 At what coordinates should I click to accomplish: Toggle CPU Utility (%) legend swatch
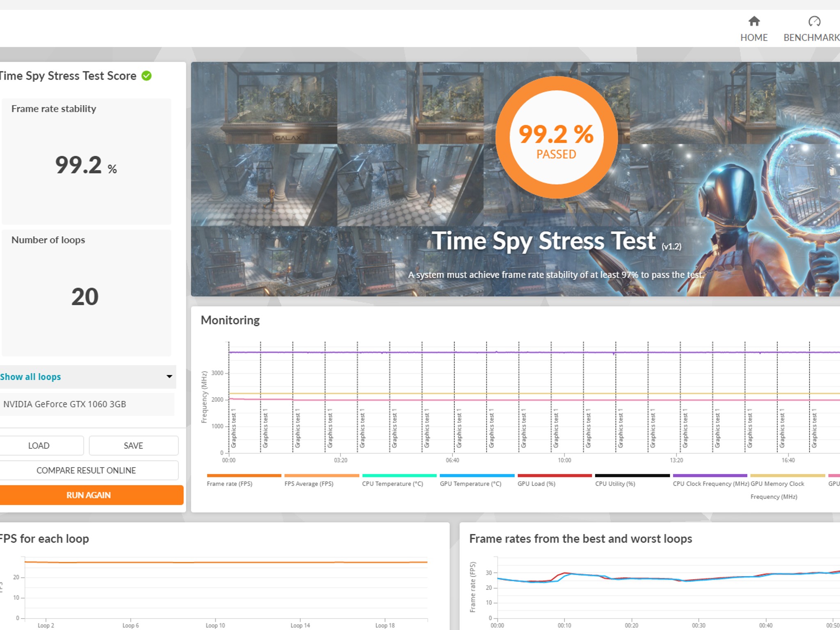click(x=632, y=476)
